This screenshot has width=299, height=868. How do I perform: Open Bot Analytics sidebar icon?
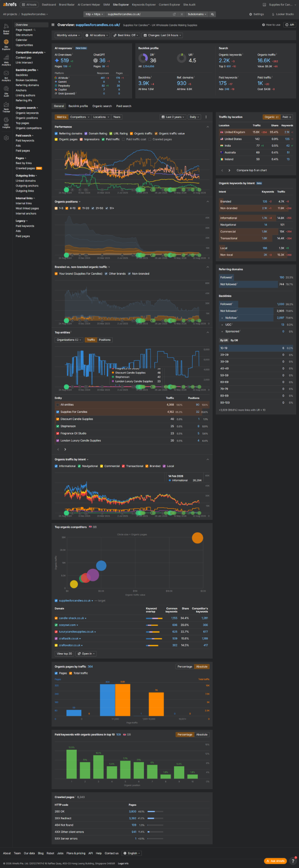pos(6,75)
